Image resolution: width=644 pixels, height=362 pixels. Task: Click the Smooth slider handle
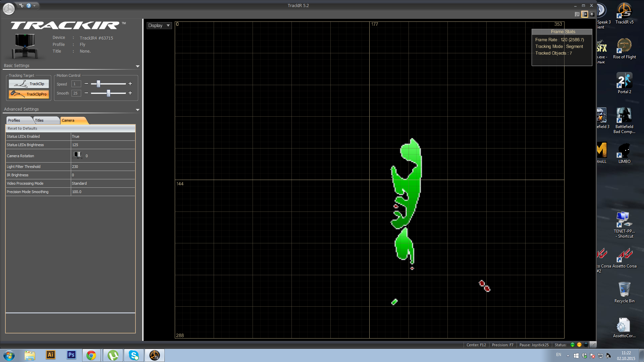[108, 93]
